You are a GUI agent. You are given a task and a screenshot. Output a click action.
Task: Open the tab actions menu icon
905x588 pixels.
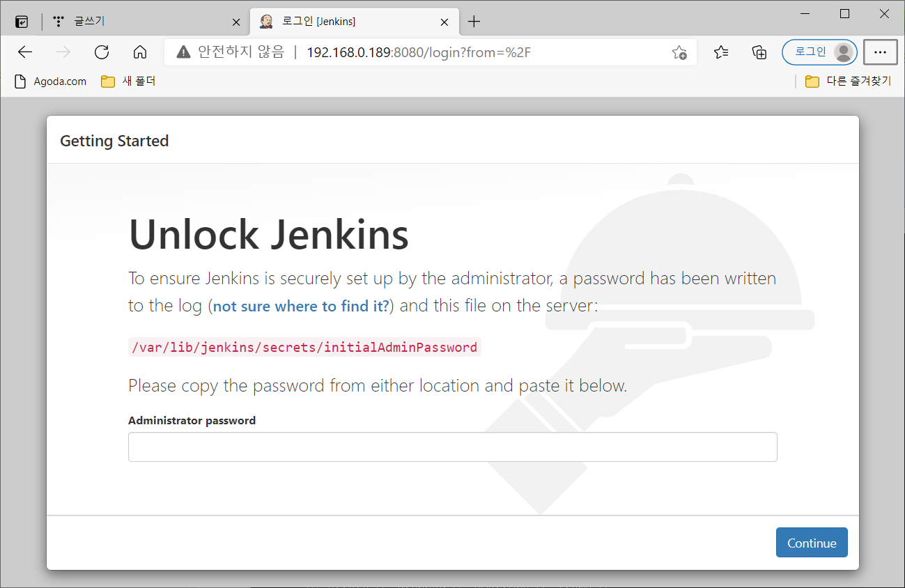click(x=22, y=22)
